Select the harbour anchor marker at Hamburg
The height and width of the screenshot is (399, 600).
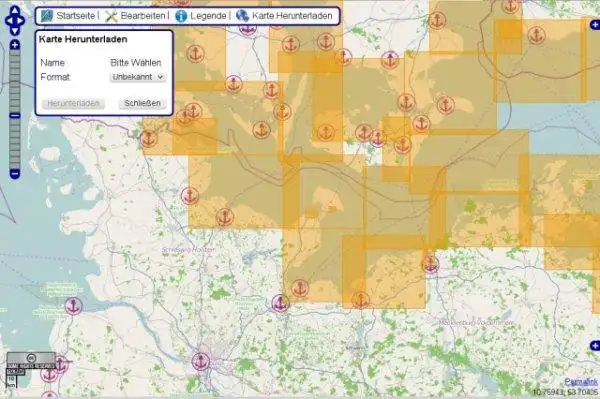tap(201, 362)
